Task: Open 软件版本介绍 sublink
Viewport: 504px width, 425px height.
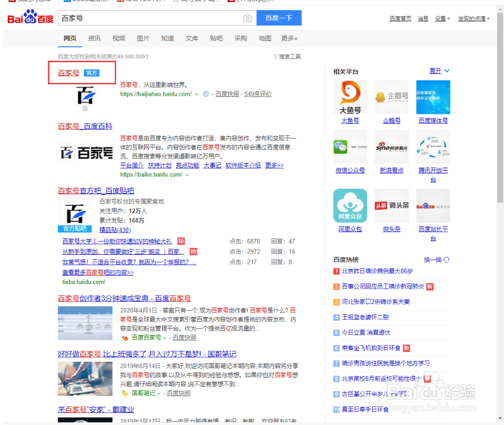Action: 243,165
